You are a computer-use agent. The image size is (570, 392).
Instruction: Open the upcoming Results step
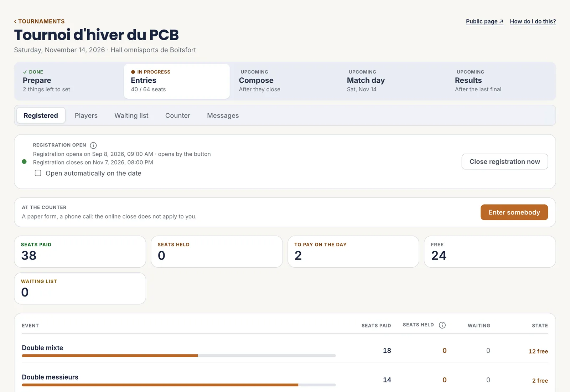pos(501,81)
